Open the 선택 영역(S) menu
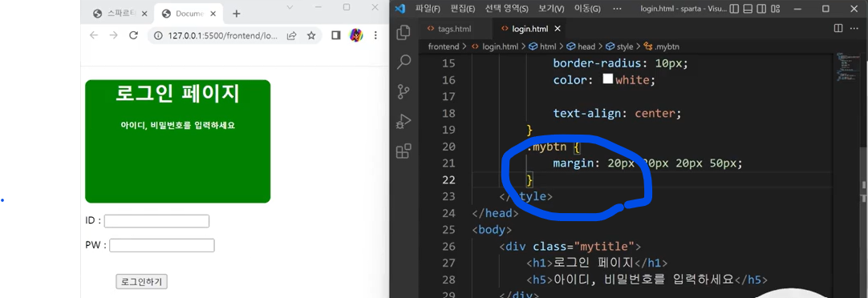The height and width of the screenshot is (298, 868). click(506, 8)
